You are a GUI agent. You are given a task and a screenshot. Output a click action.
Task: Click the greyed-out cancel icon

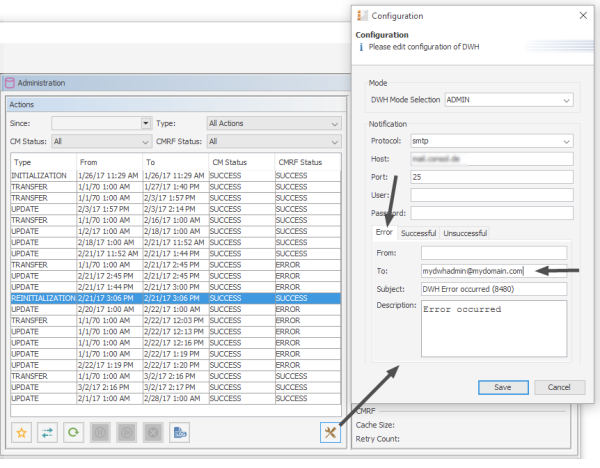point(152,432)
